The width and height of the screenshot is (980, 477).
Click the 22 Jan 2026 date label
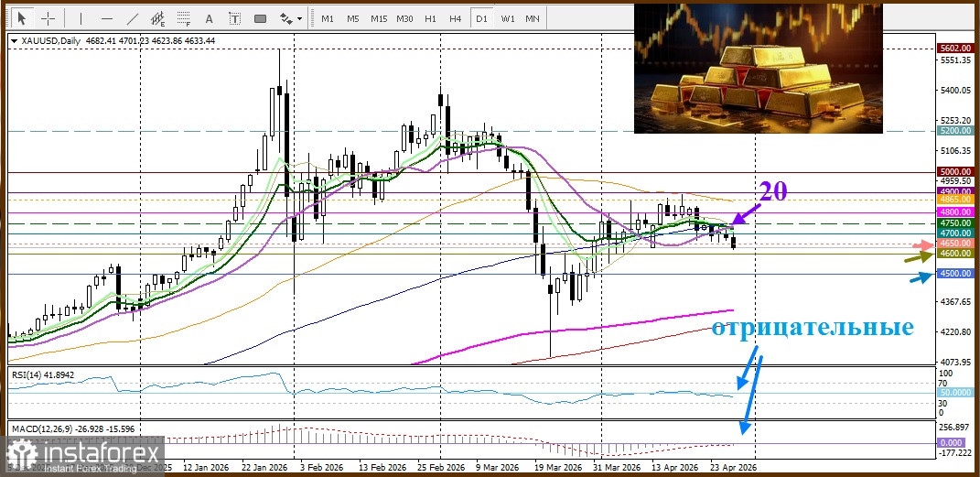pos(265,468)
